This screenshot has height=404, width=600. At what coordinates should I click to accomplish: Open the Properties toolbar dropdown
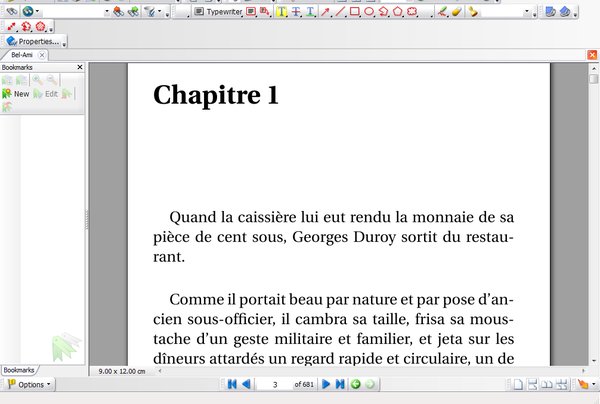(36, 41)
